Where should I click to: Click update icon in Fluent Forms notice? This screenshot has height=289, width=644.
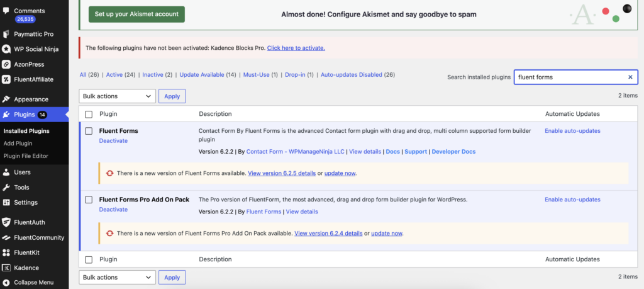tap(109, 173)
